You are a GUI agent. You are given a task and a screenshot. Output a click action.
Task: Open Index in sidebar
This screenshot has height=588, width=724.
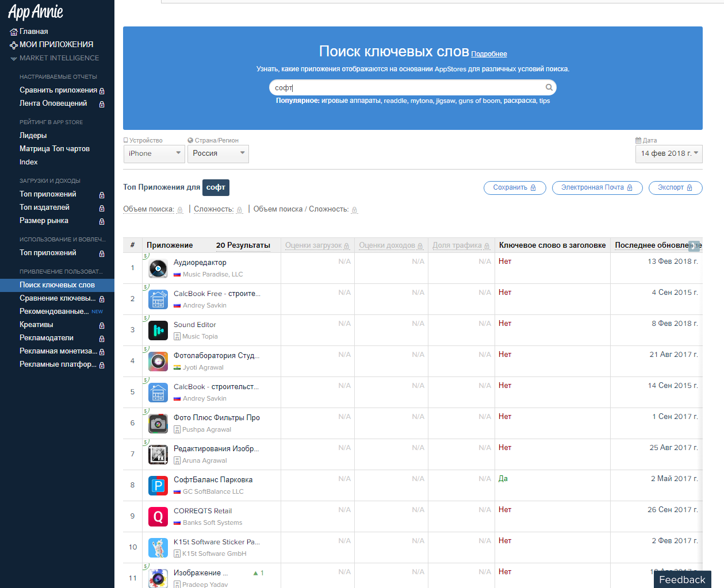(x=29, y=162)
